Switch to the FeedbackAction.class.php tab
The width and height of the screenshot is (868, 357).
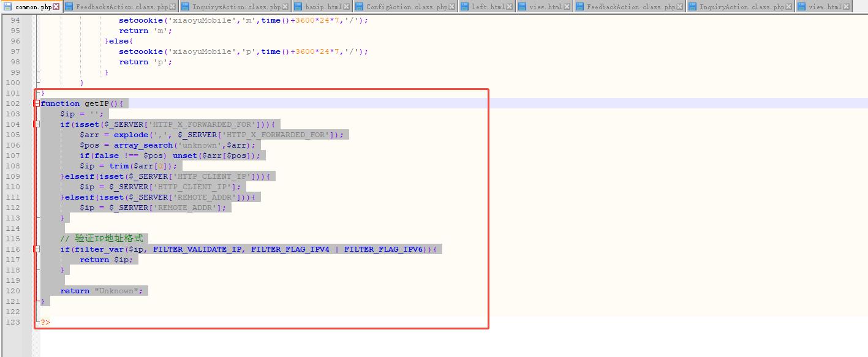631,7
